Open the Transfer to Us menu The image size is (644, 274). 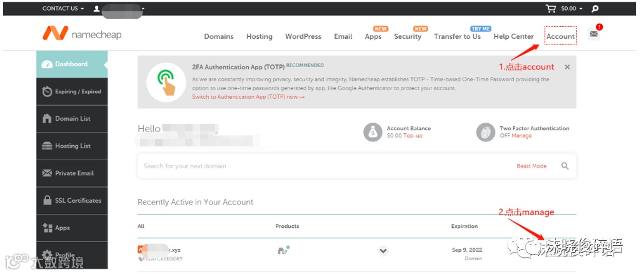pos(457,36)
